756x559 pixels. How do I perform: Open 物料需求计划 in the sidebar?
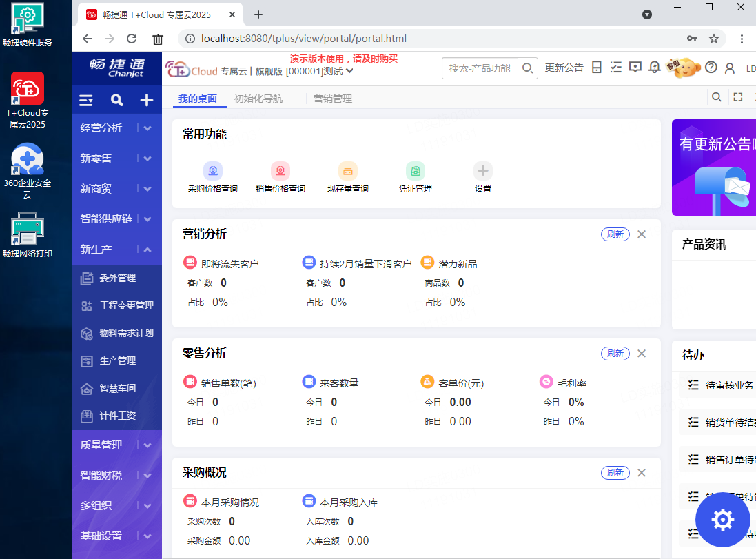(117, 334)
